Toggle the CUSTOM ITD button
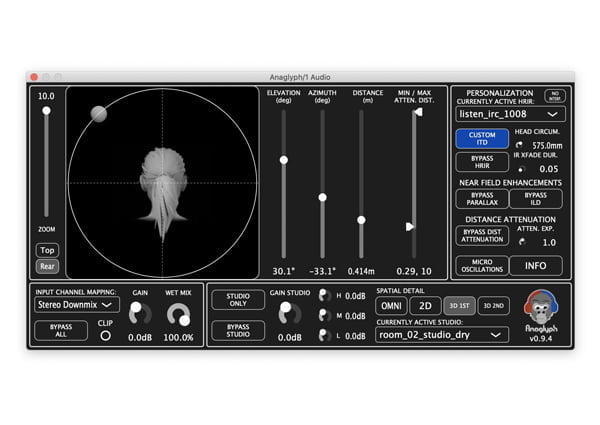Screen dimensions: 600x425 point(482,138)
